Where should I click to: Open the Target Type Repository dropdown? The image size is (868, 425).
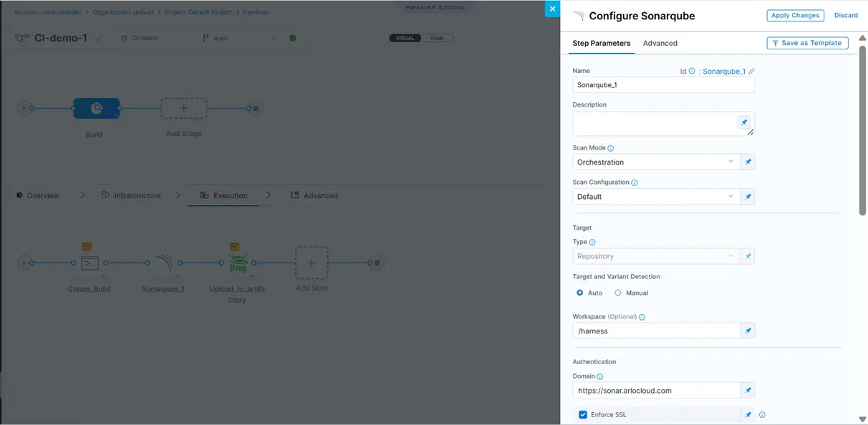(656, 256)
